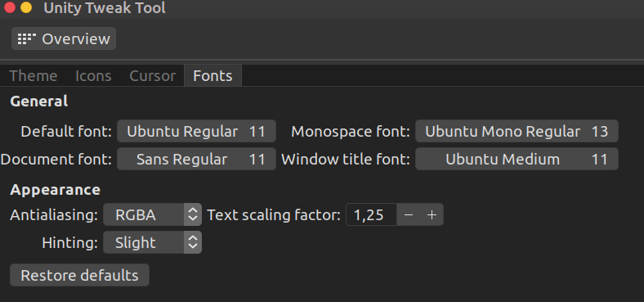Switch to the Icons tab

pyautogui.click(x=93, y=76)
